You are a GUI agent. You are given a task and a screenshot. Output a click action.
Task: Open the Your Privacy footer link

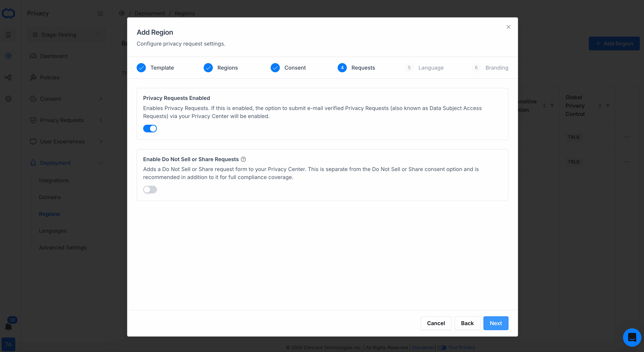(461, 347)
